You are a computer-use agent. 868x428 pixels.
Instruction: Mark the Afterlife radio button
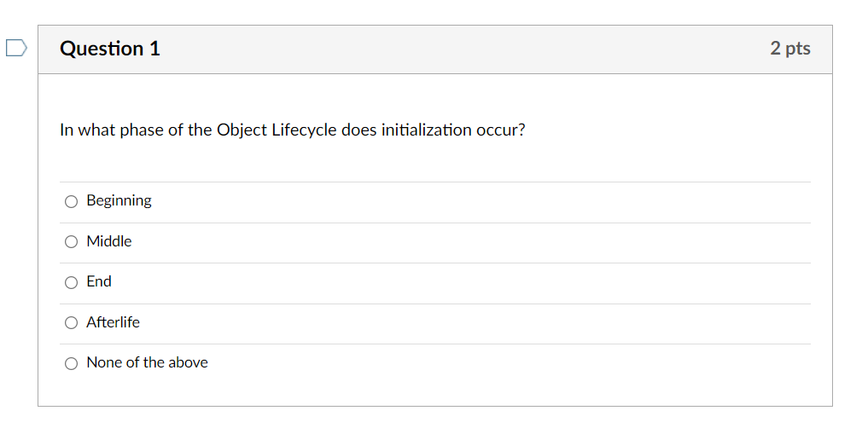pyautogui.click(x=72, y=323)
